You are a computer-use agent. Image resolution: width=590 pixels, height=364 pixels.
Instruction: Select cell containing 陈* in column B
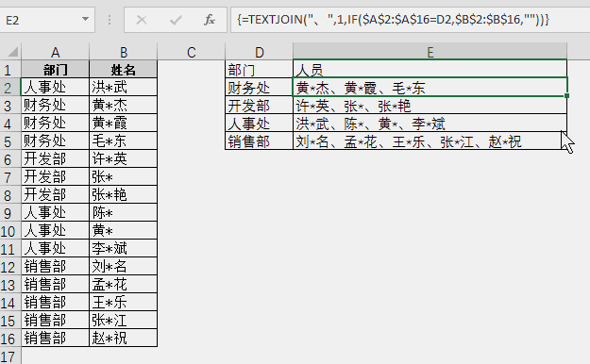(124, 213)
